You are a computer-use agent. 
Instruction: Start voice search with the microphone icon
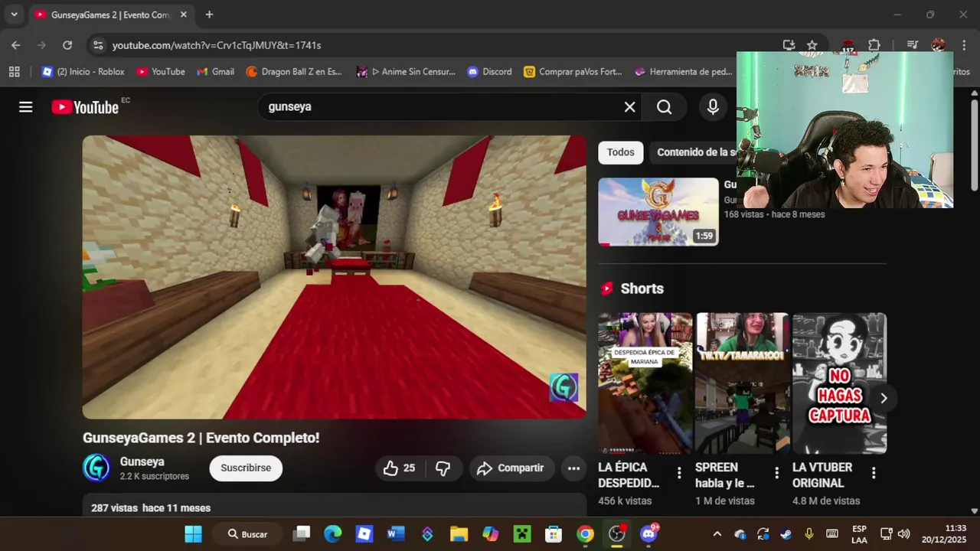point(713,107)
